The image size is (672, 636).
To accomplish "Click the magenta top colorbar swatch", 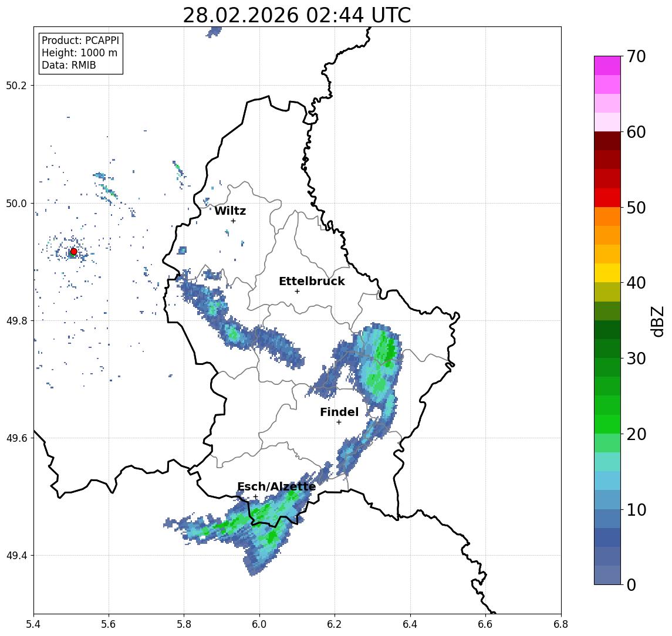I will [607, 66].
